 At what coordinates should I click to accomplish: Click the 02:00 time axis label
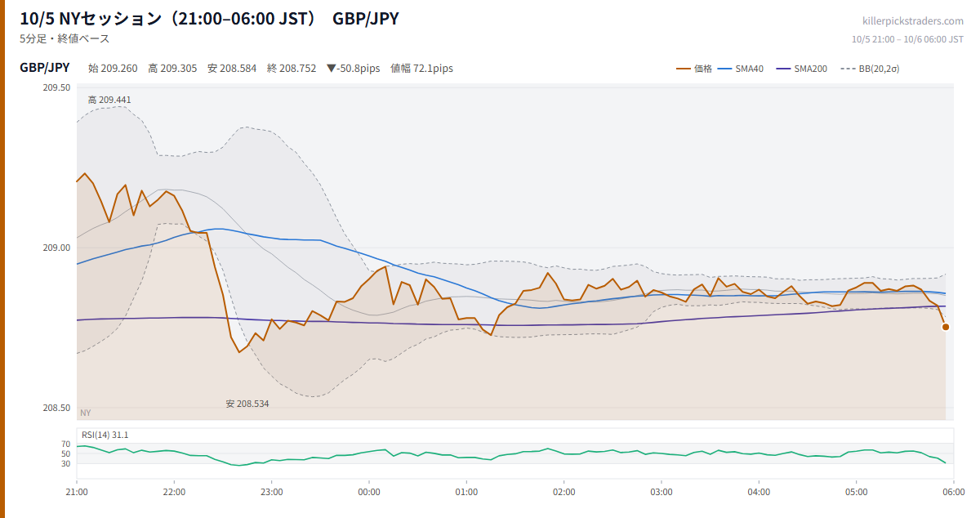tap(564, 492)
